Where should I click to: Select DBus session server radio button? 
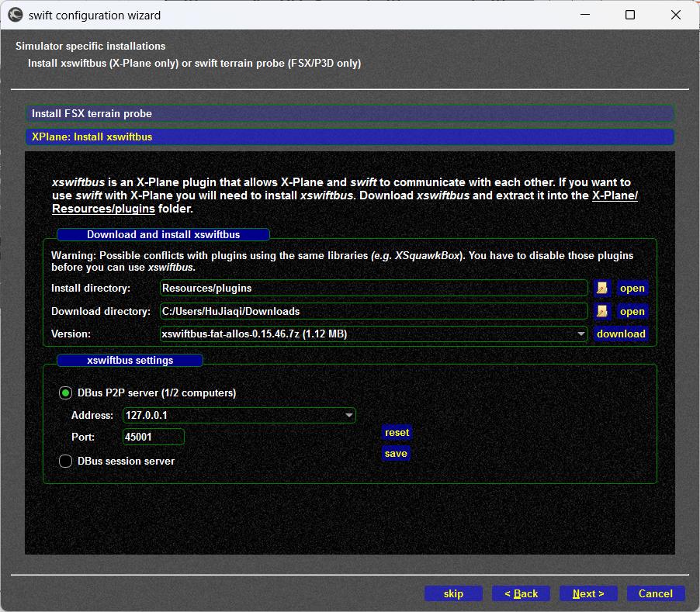66,462
